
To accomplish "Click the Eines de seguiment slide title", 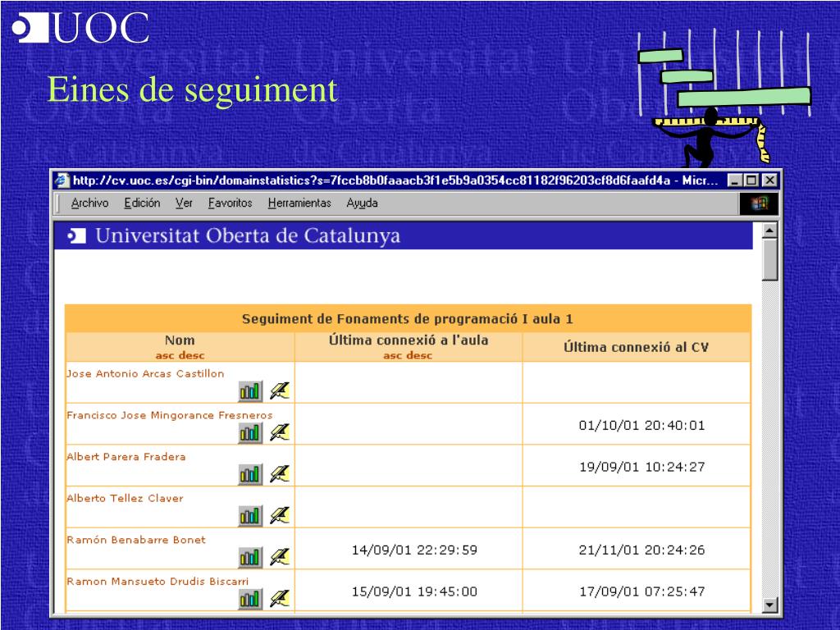I will pyautogui.click(x=193, y=89).
